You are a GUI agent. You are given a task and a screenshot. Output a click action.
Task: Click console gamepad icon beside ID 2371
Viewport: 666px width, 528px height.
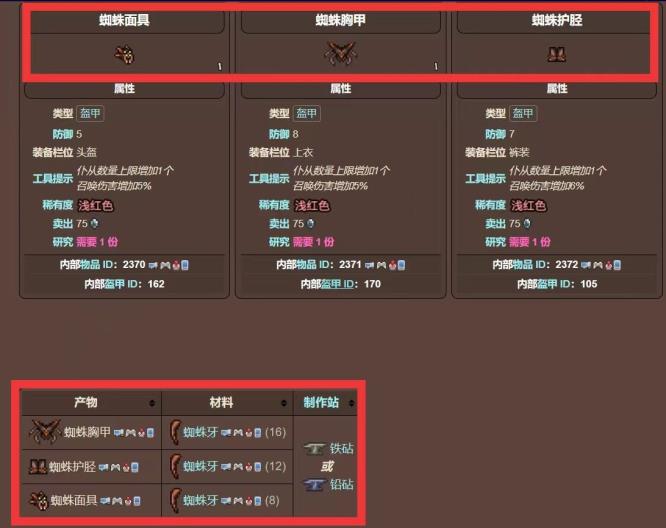pos(381,265)
